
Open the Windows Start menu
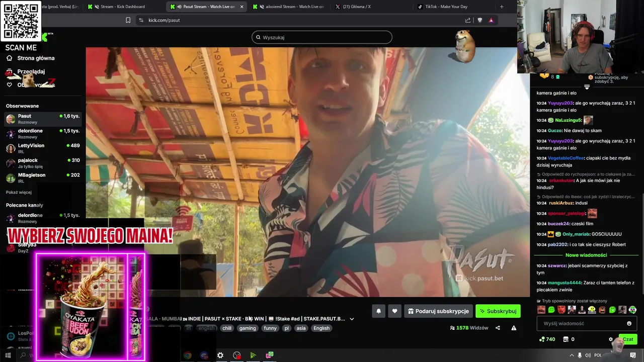pos(8,355)
